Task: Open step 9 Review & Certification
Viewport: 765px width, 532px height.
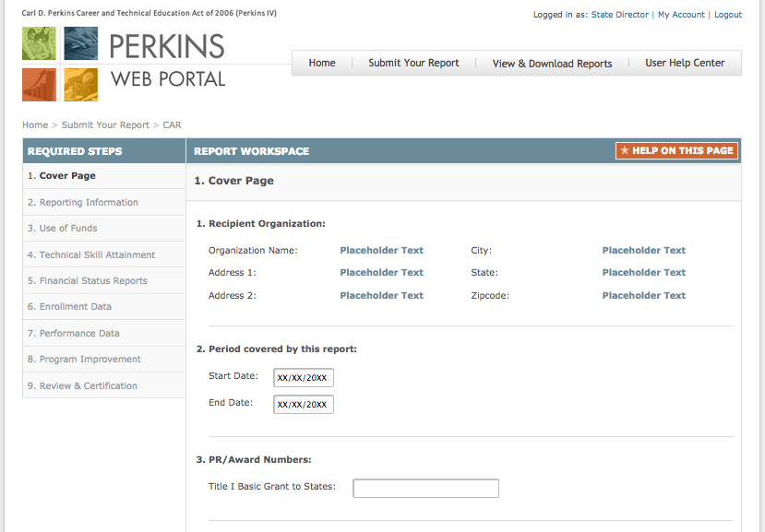Action: [90, 384]
